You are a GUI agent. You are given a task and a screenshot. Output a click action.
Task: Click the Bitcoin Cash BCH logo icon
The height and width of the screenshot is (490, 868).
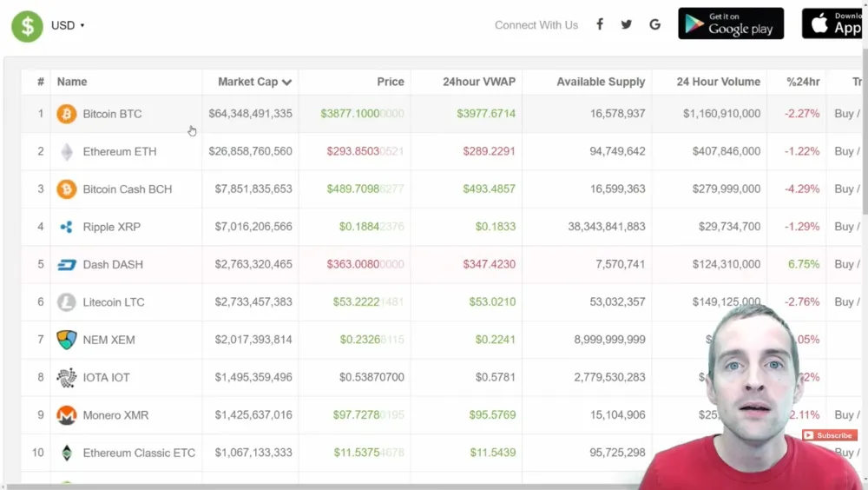[67, 189]
